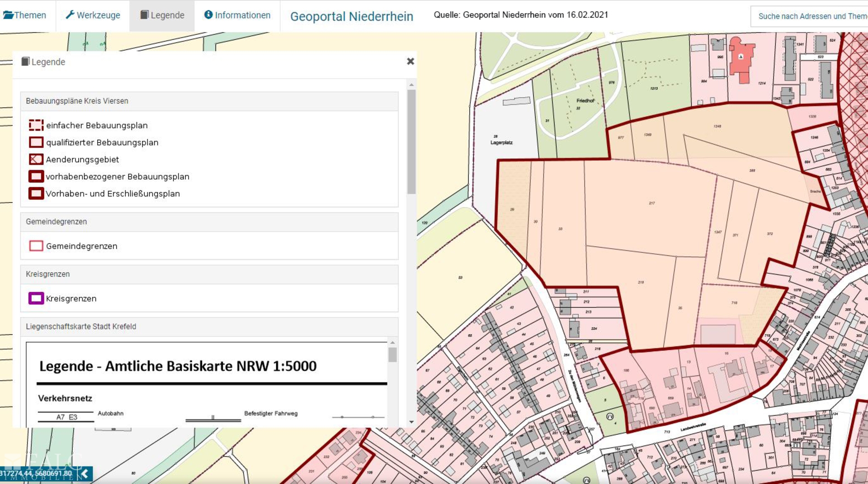This screenshot has width=868, height=484.
Task: Click the Bebauungspläne Kreis Viersen section header
Action: (209, 101)
